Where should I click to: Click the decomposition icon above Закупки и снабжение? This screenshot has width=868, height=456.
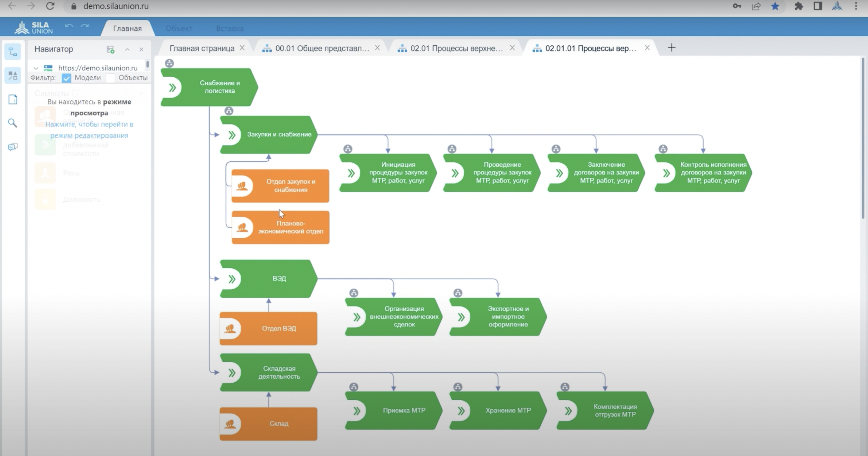pos(229,111)
